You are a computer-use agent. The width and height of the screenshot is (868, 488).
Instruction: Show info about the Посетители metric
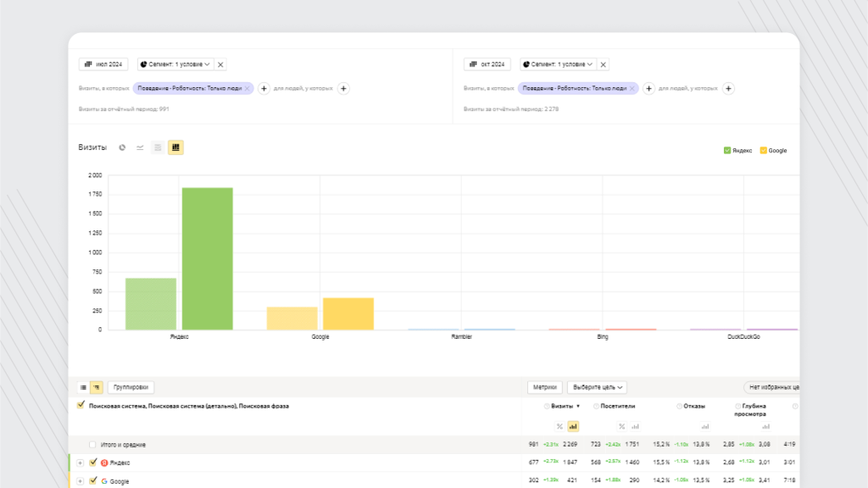click(596, 406)
